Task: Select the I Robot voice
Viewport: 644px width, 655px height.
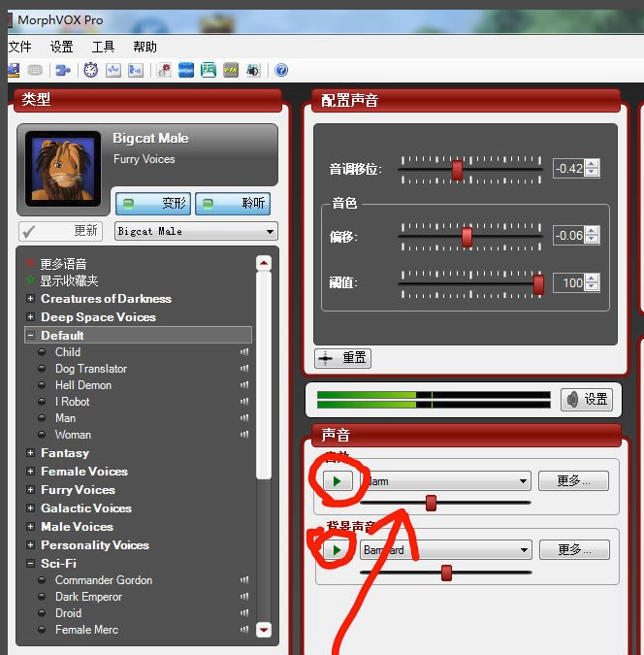Action: coord(72,402)
